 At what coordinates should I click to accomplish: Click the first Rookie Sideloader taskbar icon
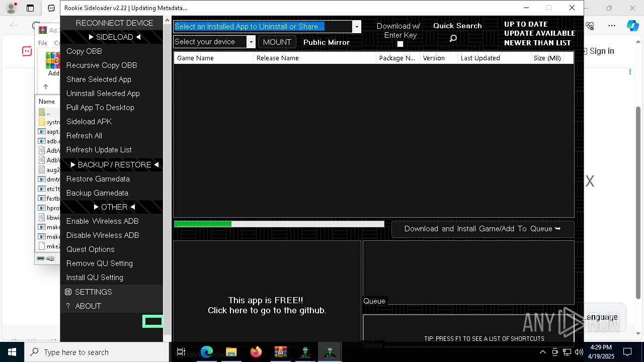(x=305, y=352)
